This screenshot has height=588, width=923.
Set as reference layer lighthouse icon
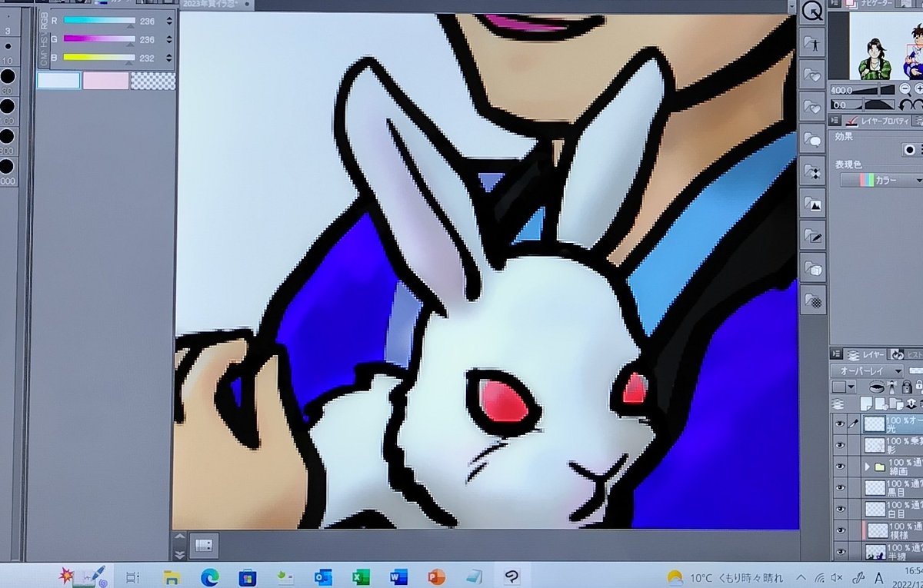[x=892, y=387]
